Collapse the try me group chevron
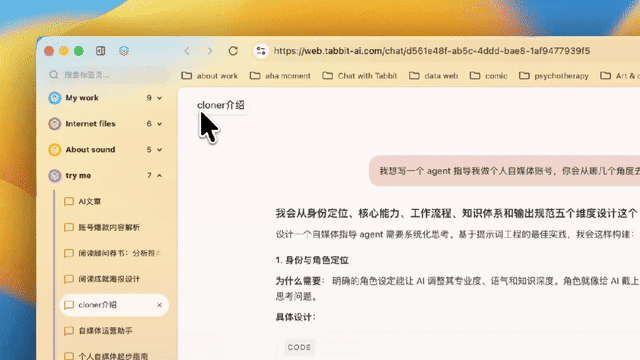Image resolution: width=640 pixels, height=360 pixels. [x=160, y=176]
